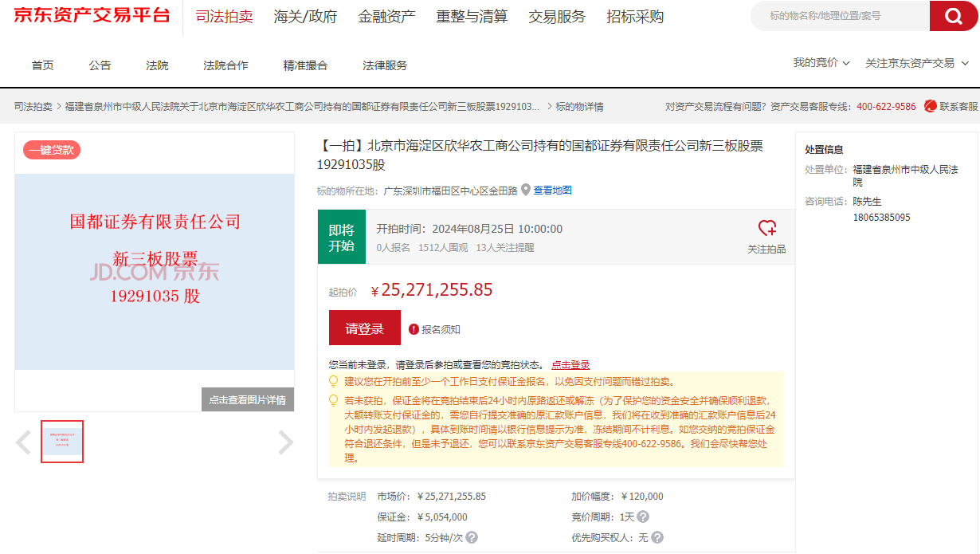The image size is (980, 554).
Task: Click the 保证金 ¥5,054,000 value
Action: 442,517
